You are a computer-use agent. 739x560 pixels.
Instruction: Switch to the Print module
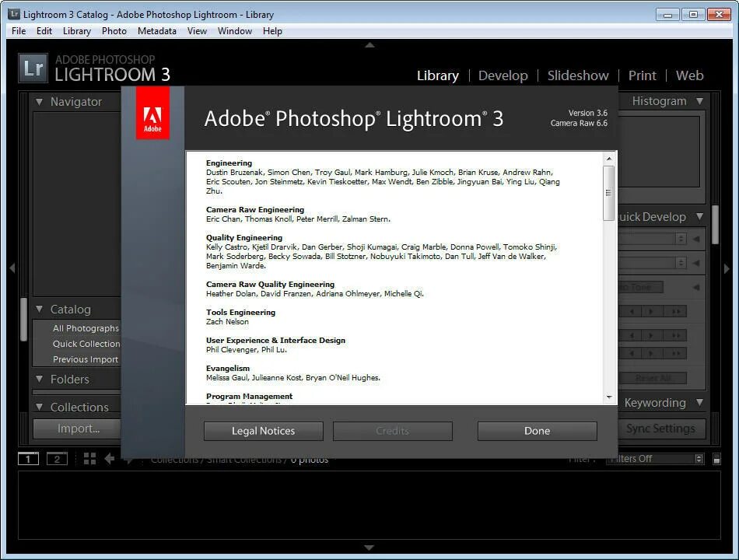642,75
